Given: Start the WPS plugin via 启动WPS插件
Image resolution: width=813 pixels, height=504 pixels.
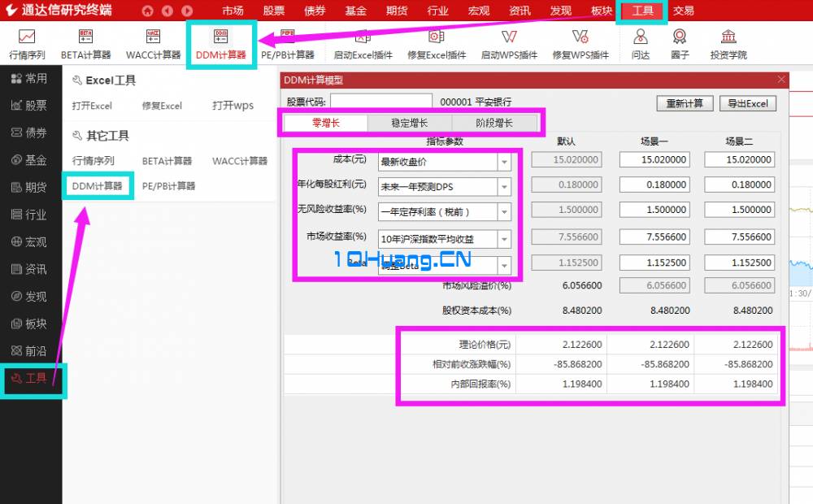Looking at the screenshot, I should 509,45.
